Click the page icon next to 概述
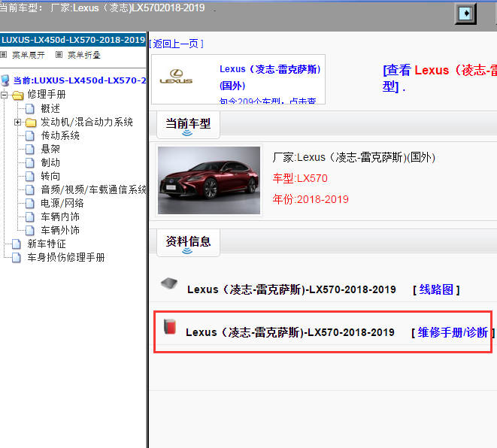 coord(30,108)
